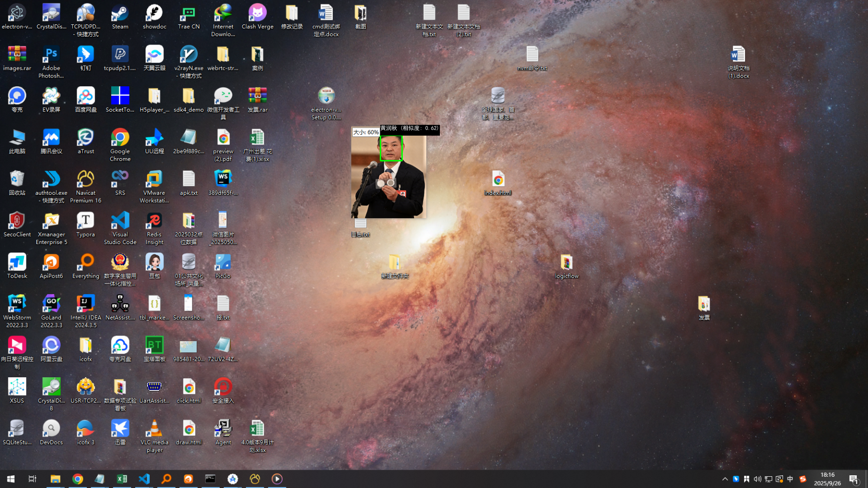Click the Windows Start button

tap(11, 479)
